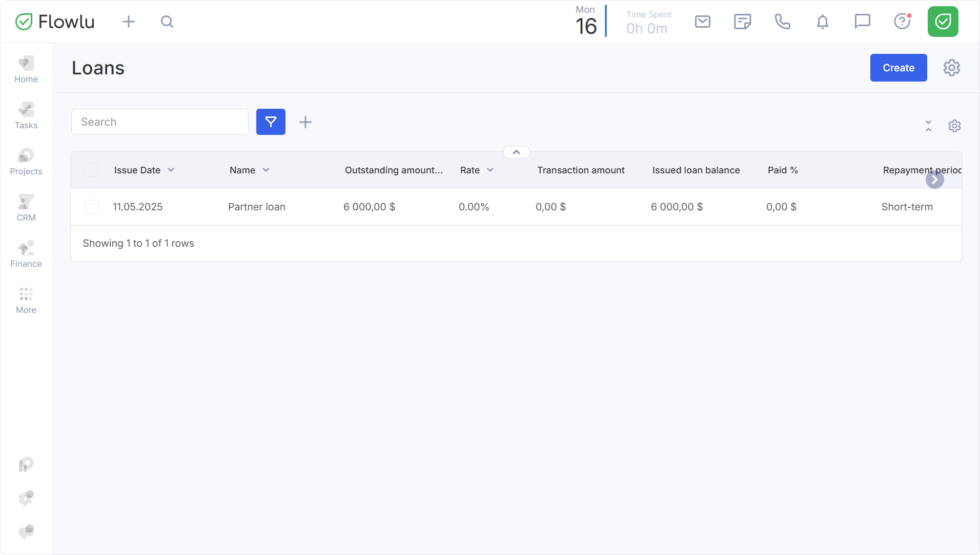
Task: Open the Partner loan entry
Action: click(x=257, y=207)
